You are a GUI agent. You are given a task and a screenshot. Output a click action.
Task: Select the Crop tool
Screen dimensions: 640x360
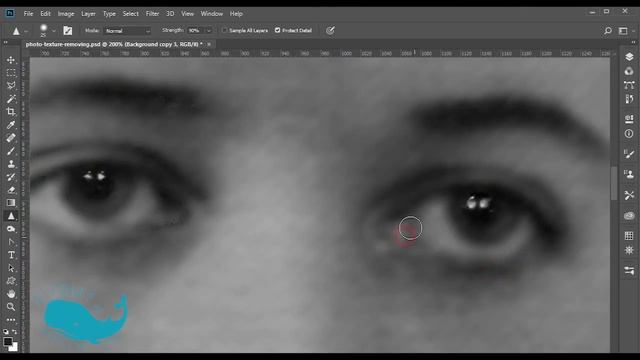pos(11,112)
